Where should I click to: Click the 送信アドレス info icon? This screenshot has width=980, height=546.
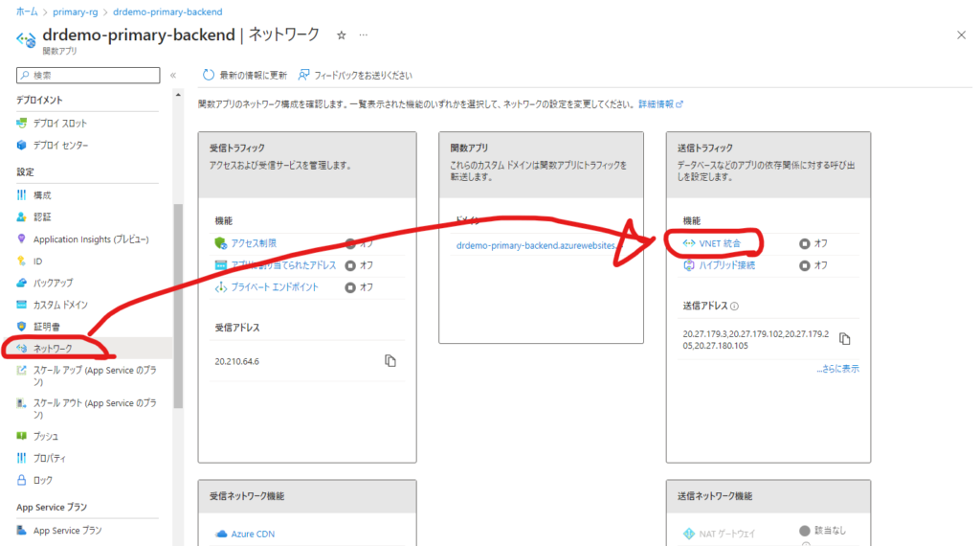(734, 307)
